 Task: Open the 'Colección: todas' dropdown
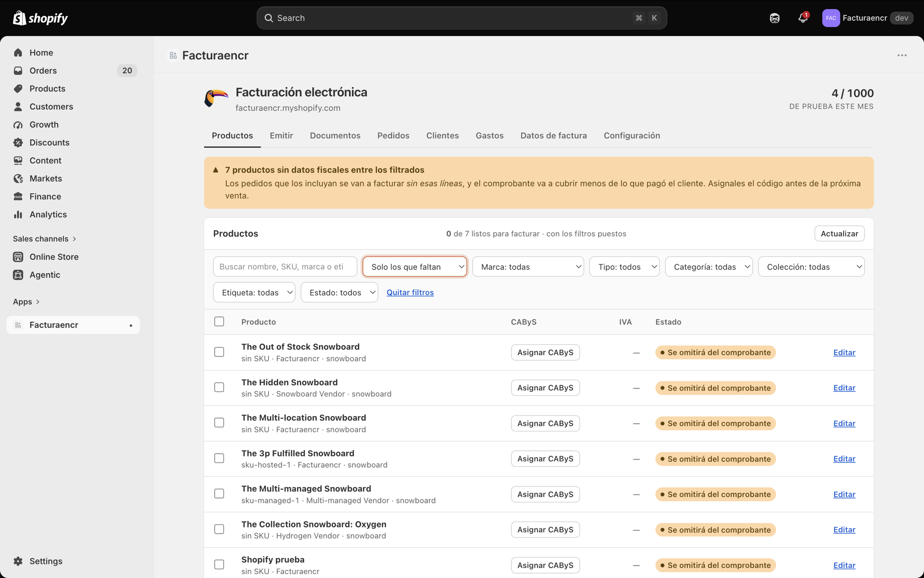811,267
